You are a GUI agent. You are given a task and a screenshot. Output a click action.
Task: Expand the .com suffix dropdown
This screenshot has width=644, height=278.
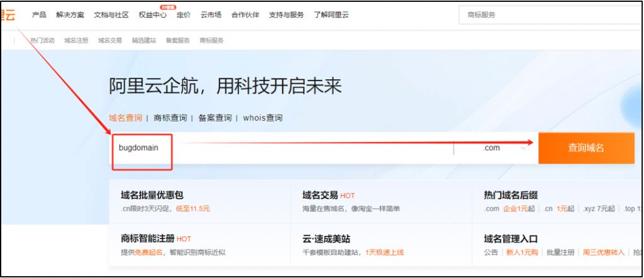tap(496, 148)
